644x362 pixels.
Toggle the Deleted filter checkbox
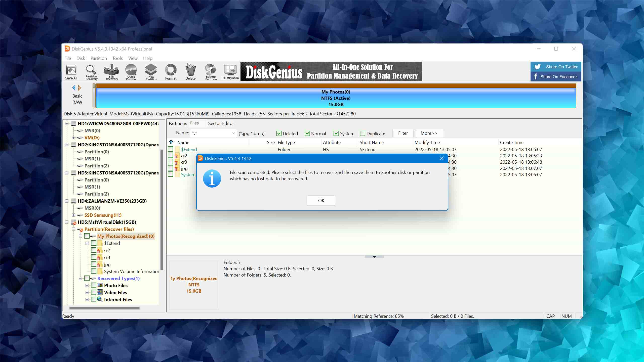pos(279,133)
